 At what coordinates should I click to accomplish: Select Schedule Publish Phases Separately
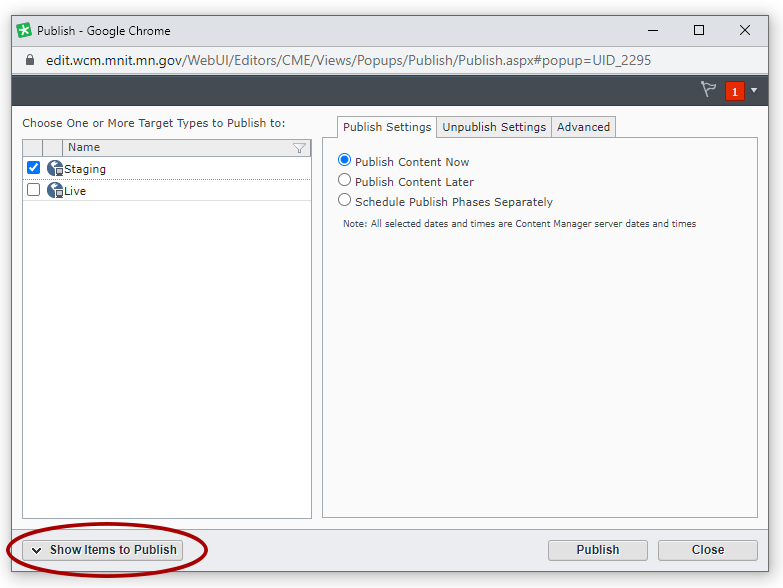click(x=345, y=201)
